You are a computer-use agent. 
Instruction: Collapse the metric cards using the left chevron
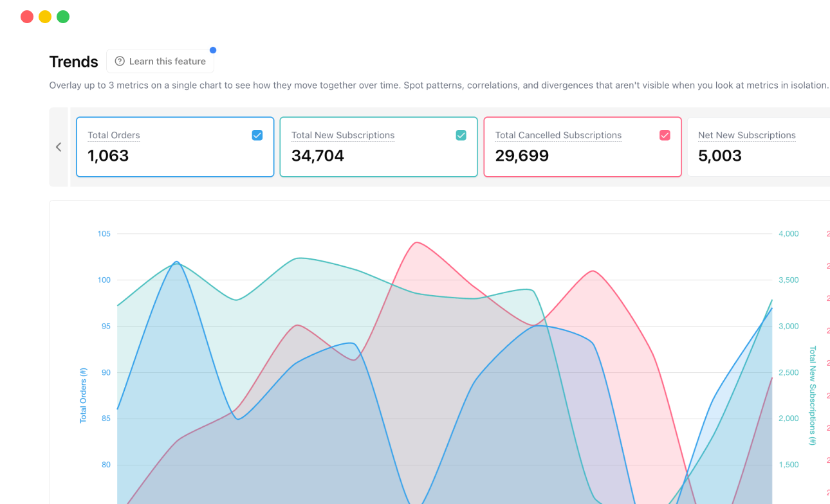click(x=59, y=147)
